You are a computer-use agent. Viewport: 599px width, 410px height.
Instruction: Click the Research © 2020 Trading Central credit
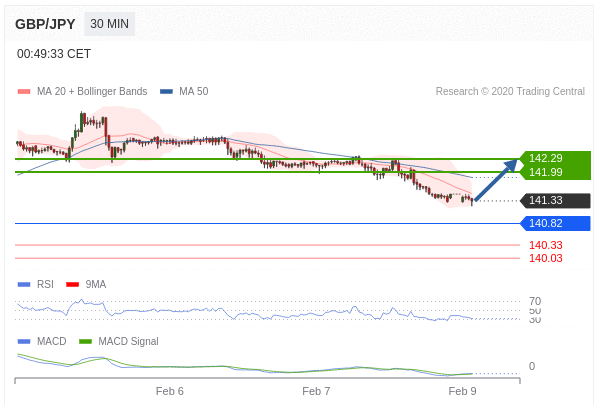coord(510,91)
